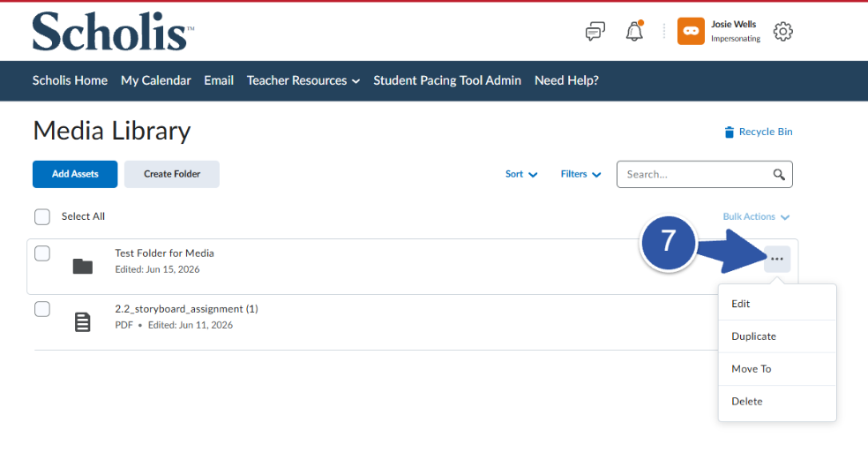
Task: Choose Duplicate from the context menu
Action: (x=777, y=336)
